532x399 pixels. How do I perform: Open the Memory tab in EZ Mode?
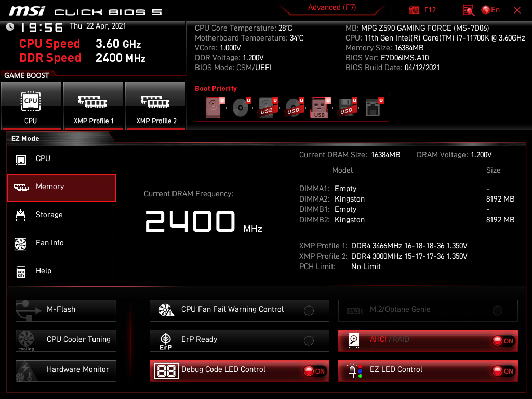[61, 188]
